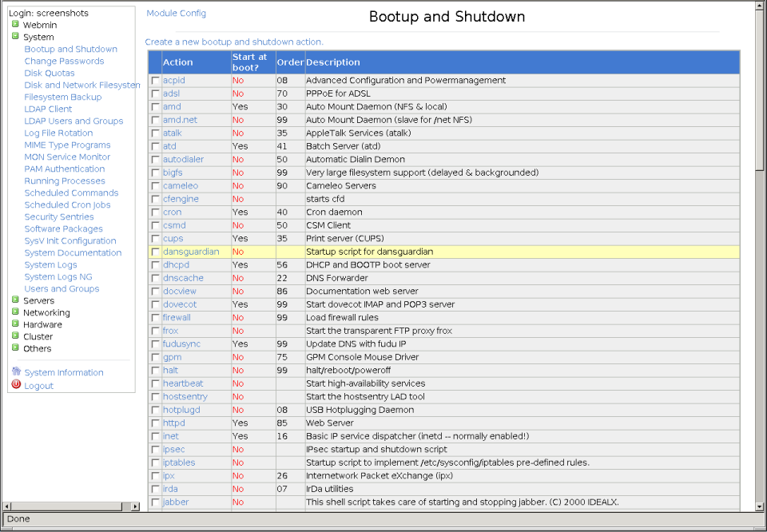Screen dimensions: 767x532
Task: Check the box next to jabber
Action: (x=155, y=502)
